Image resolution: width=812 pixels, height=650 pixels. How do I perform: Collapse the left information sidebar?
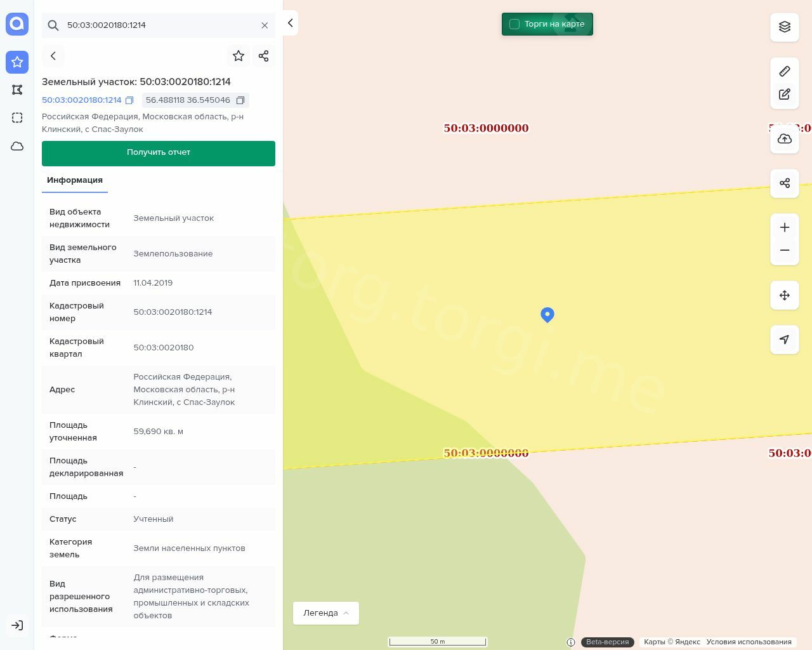click(x=290, y=23)
